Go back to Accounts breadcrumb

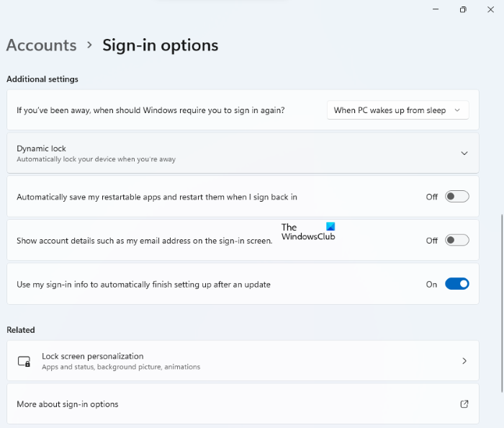click(x=41, y=45)
